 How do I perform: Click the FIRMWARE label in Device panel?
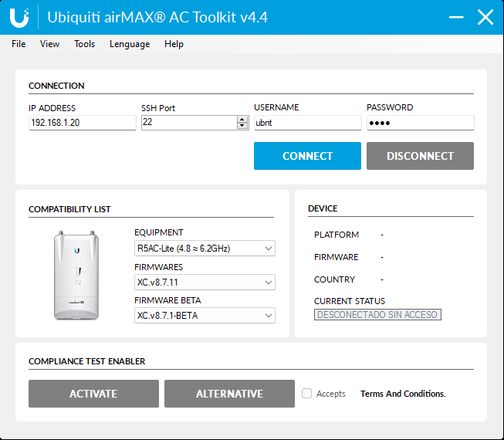point(336,257)
